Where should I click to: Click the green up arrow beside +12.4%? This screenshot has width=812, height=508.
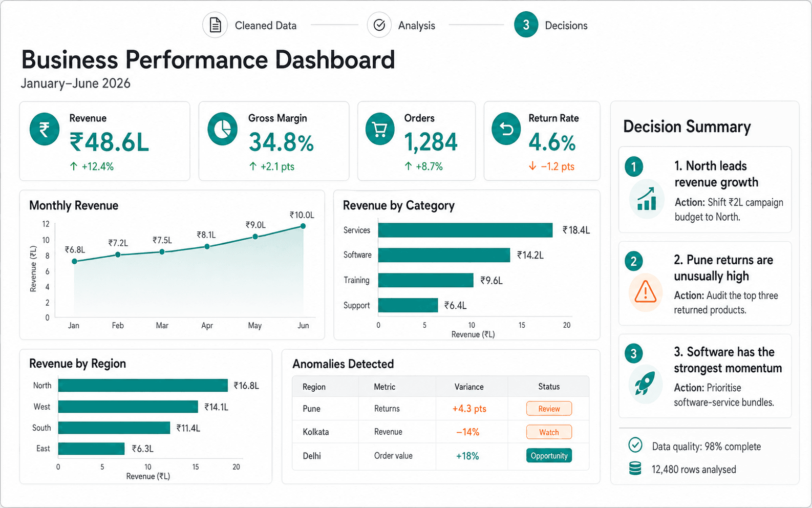point(74,166)
